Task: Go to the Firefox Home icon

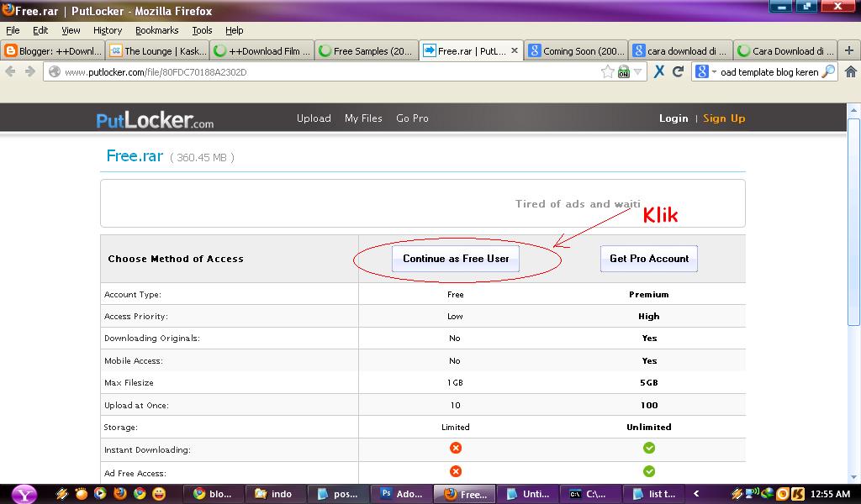Action: pyautogui.click(x=851, y=71)
